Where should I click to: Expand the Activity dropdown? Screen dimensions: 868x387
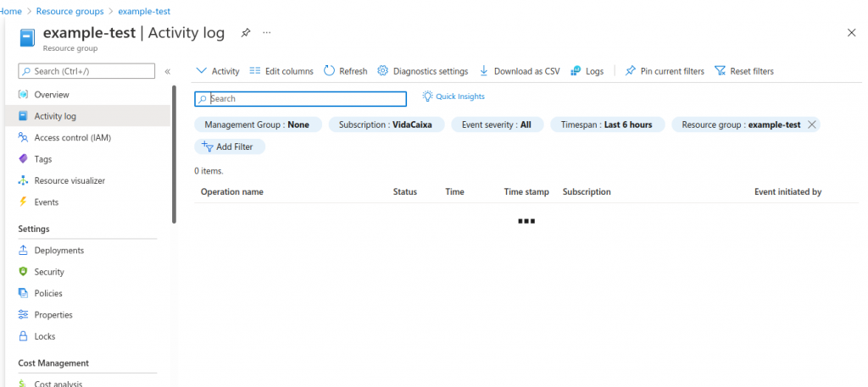[218, 71]
